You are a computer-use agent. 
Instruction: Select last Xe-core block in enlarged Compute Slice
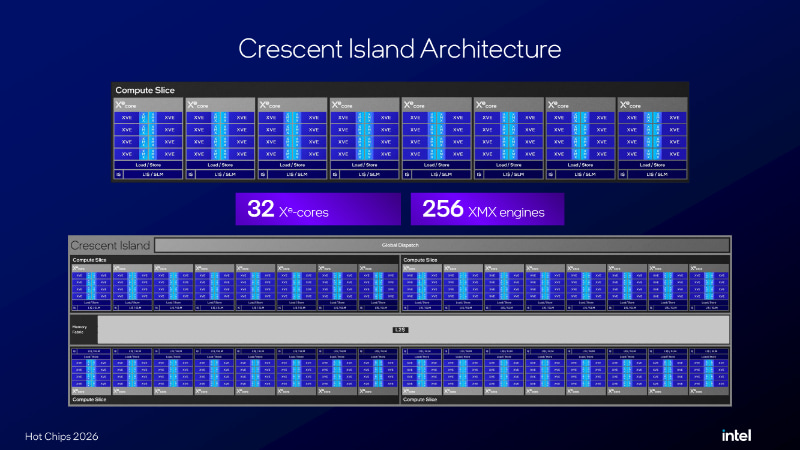click(652, 139)
